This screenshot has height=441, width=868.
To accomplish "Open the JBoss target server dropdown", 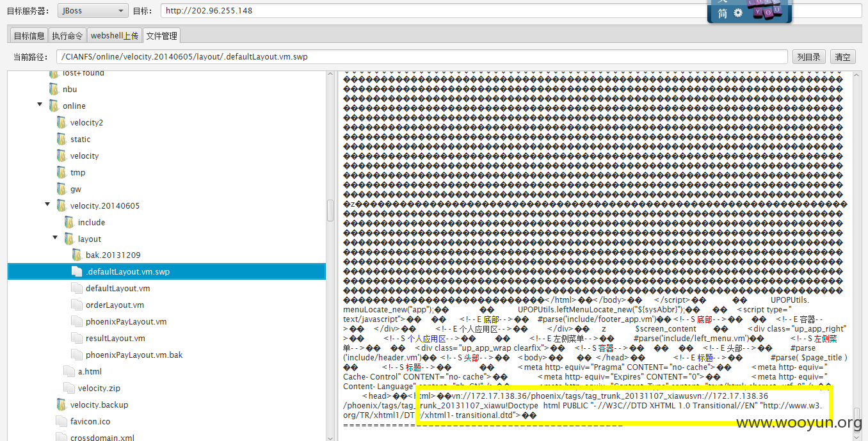I will (93, 11).
